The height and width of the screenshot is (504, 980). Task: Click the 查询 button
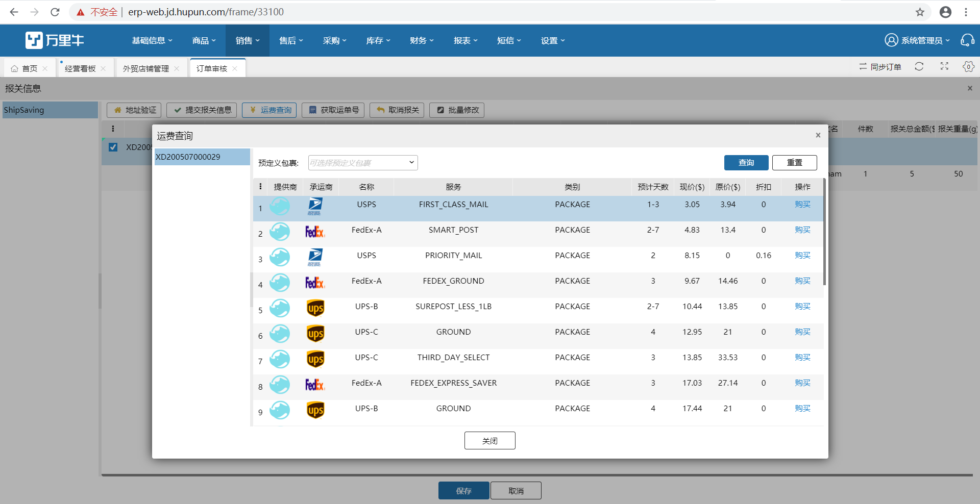(x=746, y=162)
